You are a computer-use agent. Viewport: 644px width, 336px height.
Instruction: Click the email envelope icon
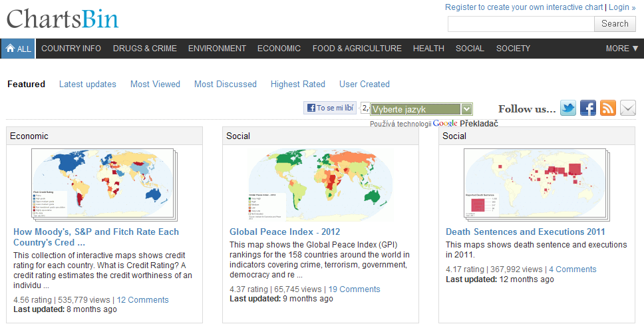pos(628,108)
